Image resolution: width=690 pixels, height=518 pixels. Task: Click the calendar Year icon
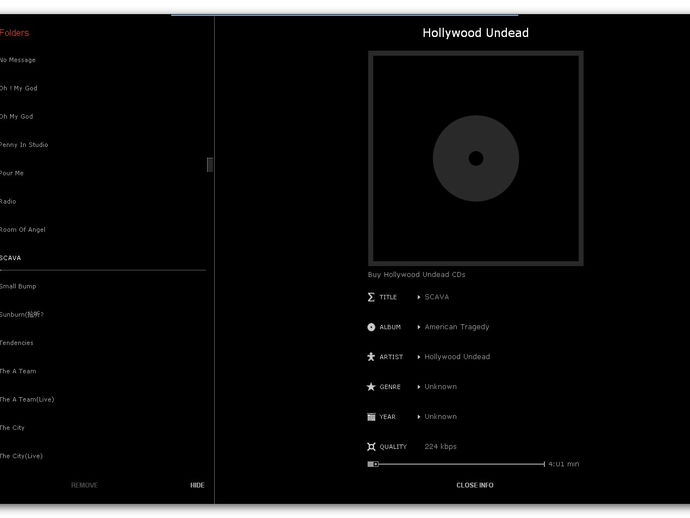(x=371, y=416)
